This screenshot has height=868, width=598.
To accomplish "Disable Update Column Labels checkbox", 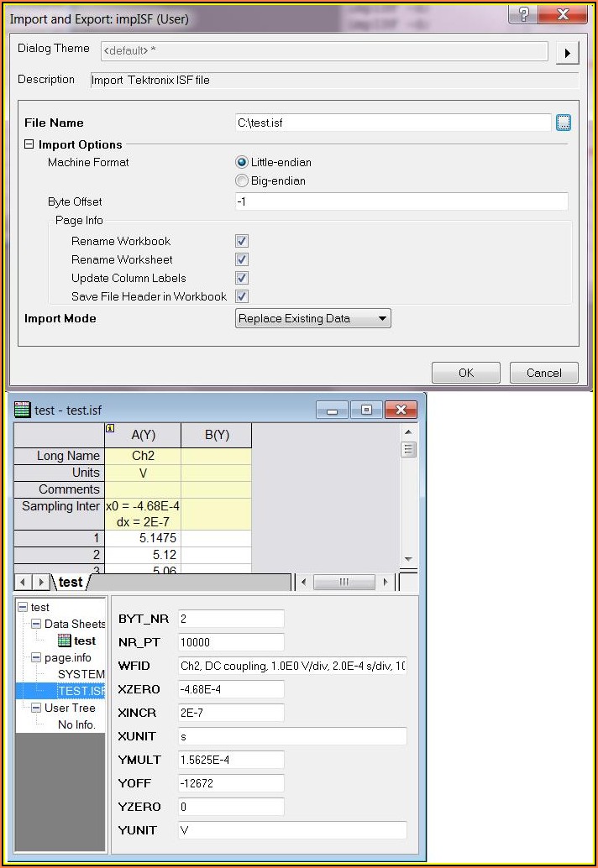I will tap(242, 278).
